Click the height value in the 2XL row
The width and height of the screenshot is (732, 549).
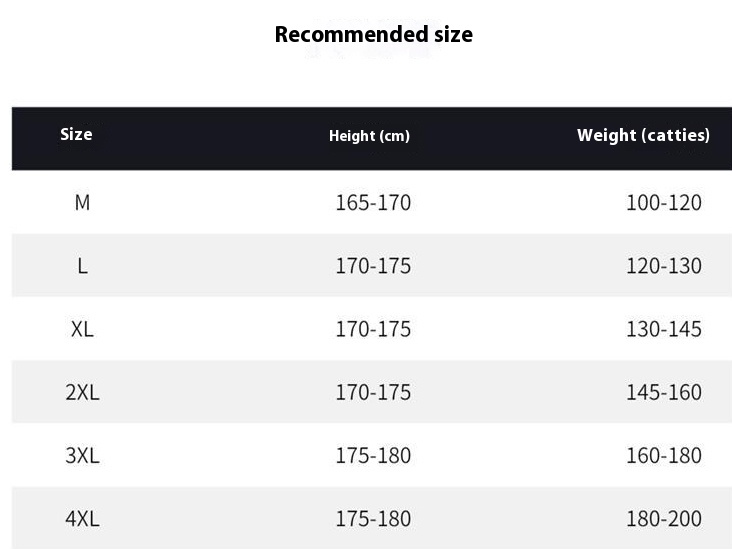373,392
